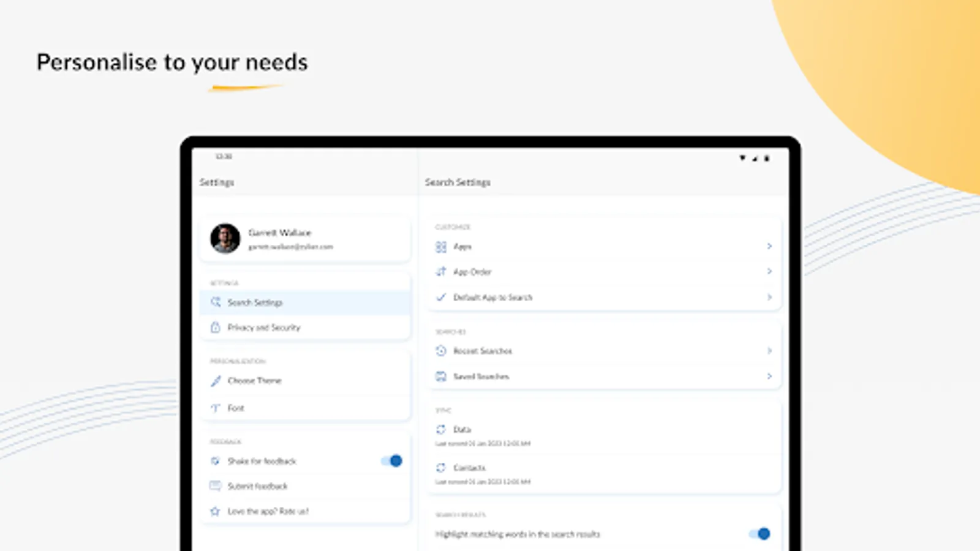Click the Data sync refresh icon
This screenshot has height=551, width=980.
[441, 430]
